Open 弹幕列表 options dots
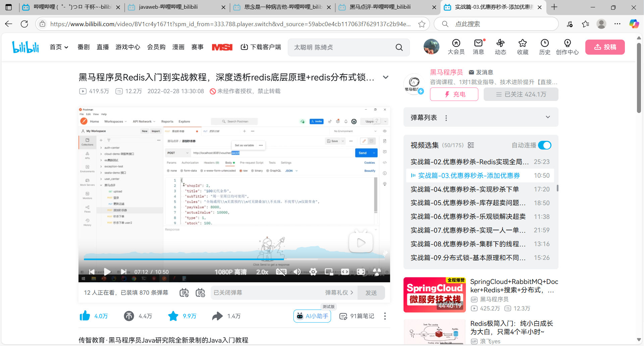The width and height of the screenshot is (644, 346). pos(446,118)
